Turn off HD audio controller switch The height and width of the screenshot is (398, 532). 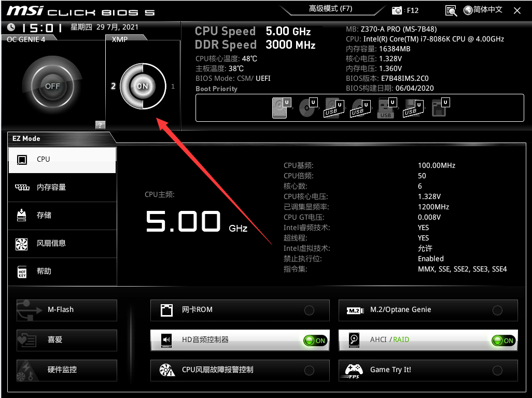[x=315, y=340]
